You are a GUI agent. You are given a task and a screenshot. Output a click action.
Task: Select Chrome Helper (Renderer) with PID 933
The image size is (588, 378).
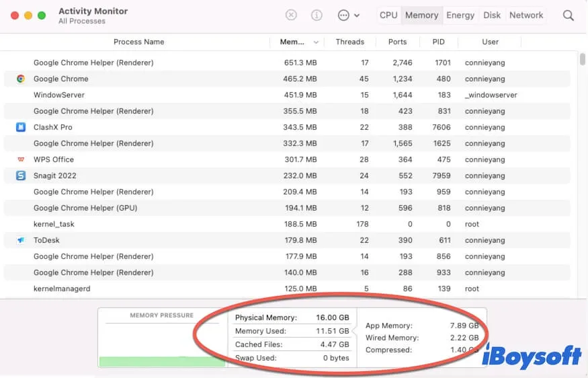tap(287, 272)
